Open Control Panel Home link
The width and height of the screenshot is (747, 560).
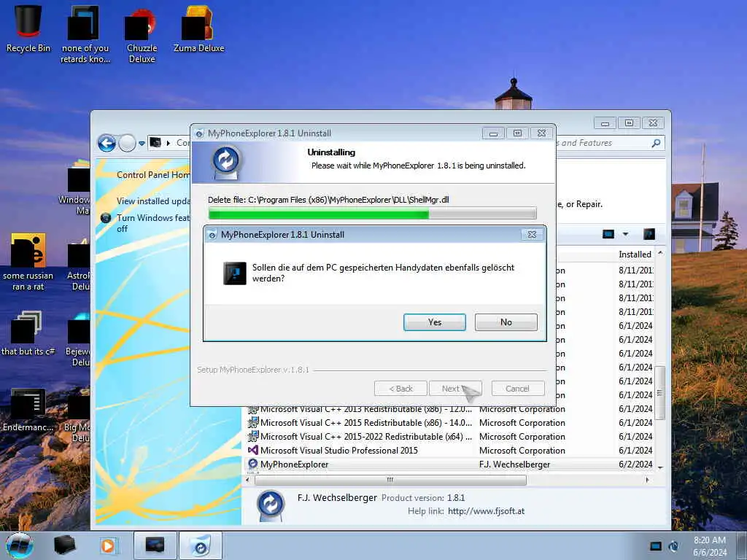point(153,175)
